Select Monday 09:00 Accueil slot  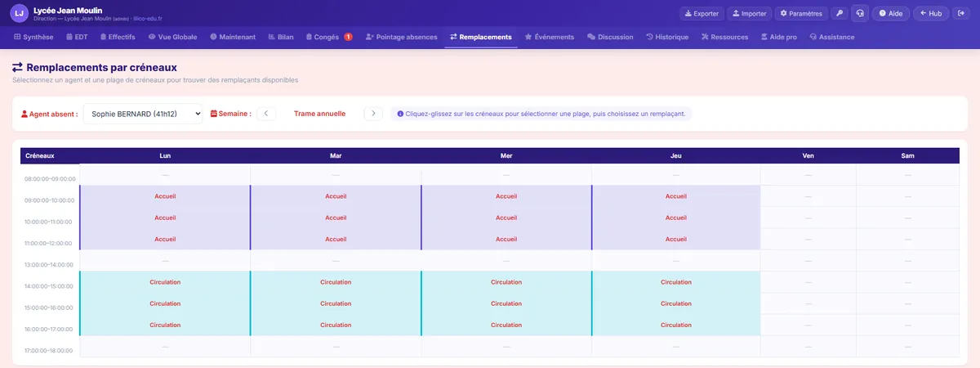click(x=165, y=196)
